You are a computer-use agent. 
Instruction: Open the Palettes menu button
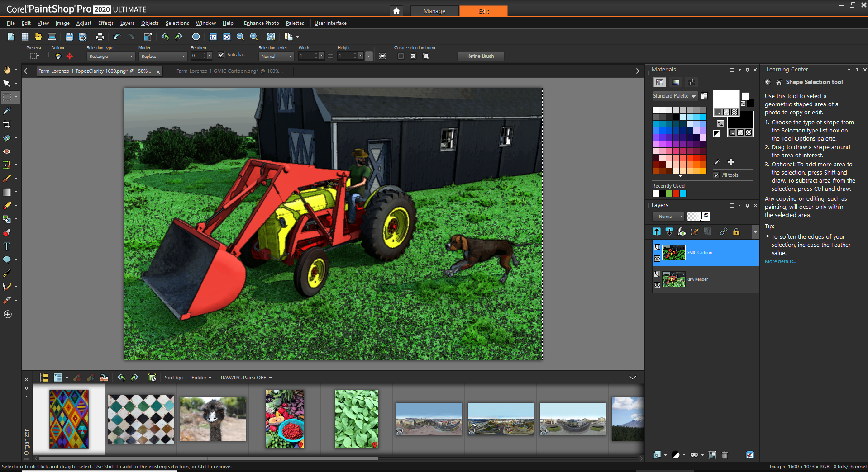(x=295, y=23)
